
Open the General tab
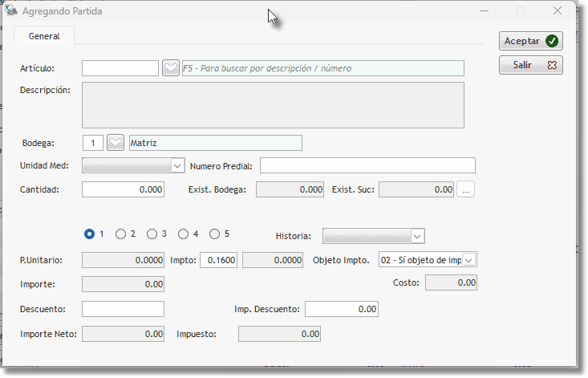tap(44, 36)
